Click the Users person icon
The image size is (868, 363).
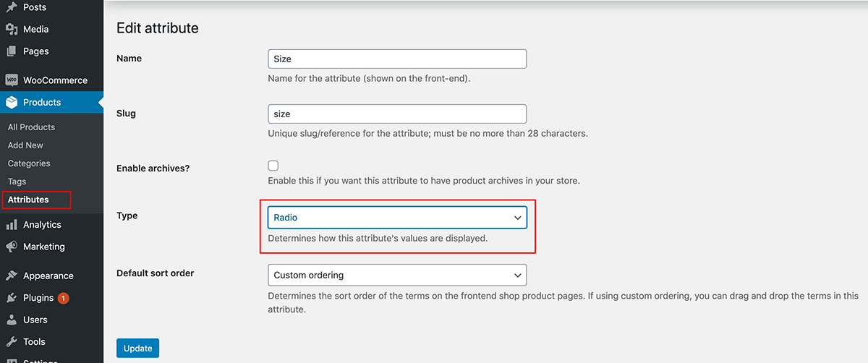tap(12, 320)
